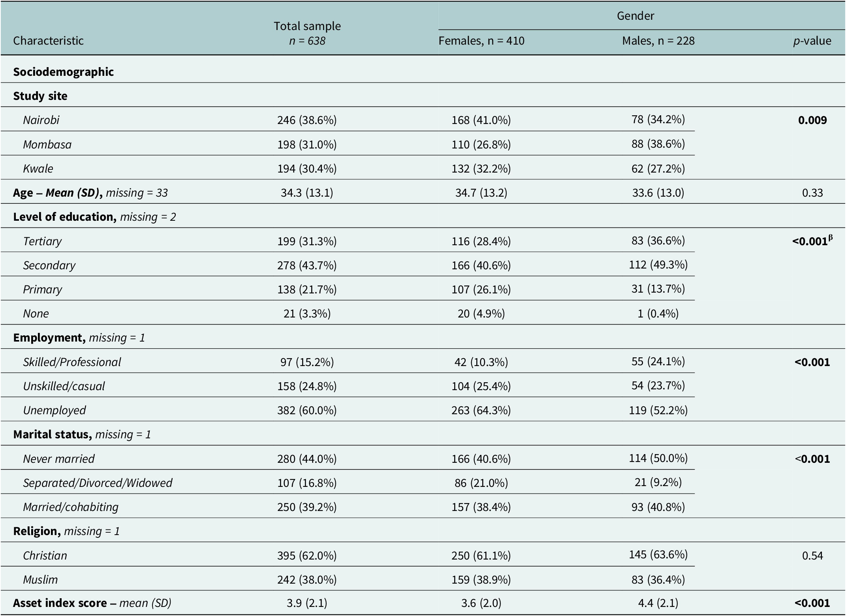Click the Gender header label
Screen dimensions: 846x616
[x=635, y=16]
